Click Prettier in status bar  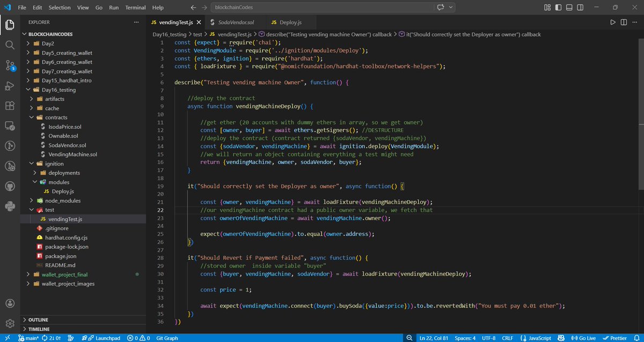(615, 338)
